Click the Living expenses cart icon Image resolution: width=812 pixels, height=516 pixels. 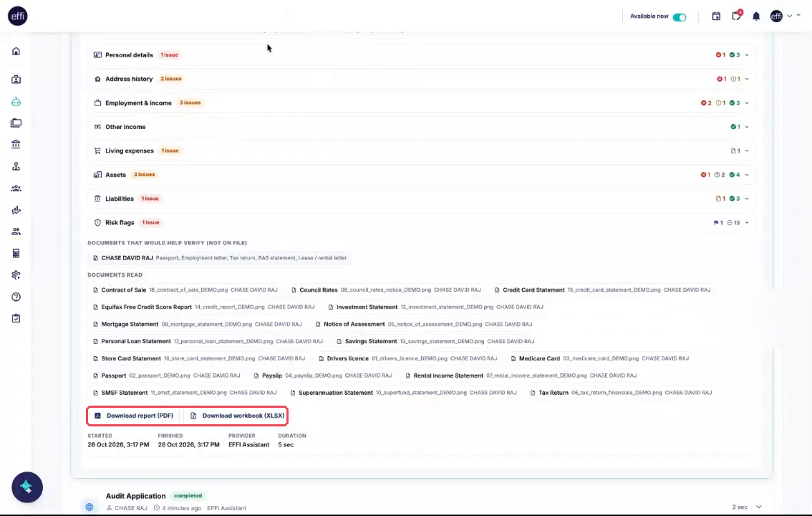(x=97, y=150)
